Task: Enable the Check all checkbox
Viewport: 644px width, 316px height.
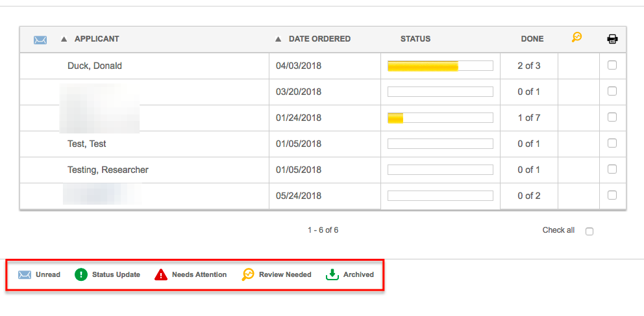Action: tap(589, 231)
